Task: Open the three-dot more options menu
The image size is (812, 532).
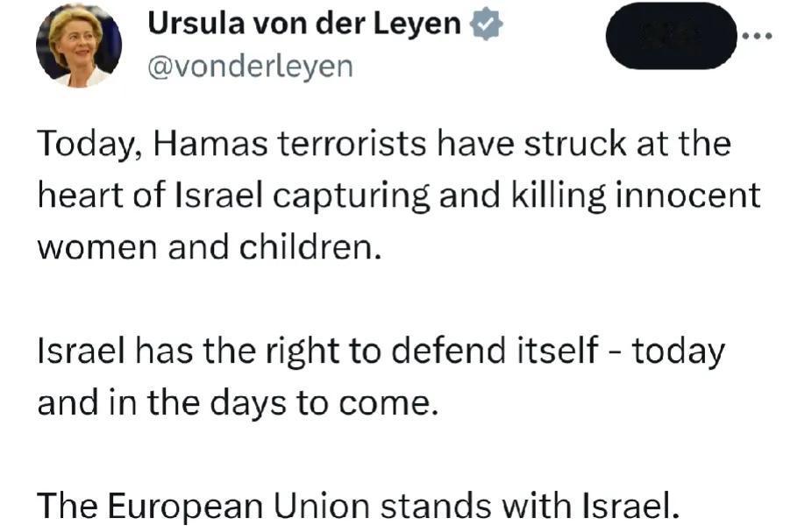Action: [757, 36]
